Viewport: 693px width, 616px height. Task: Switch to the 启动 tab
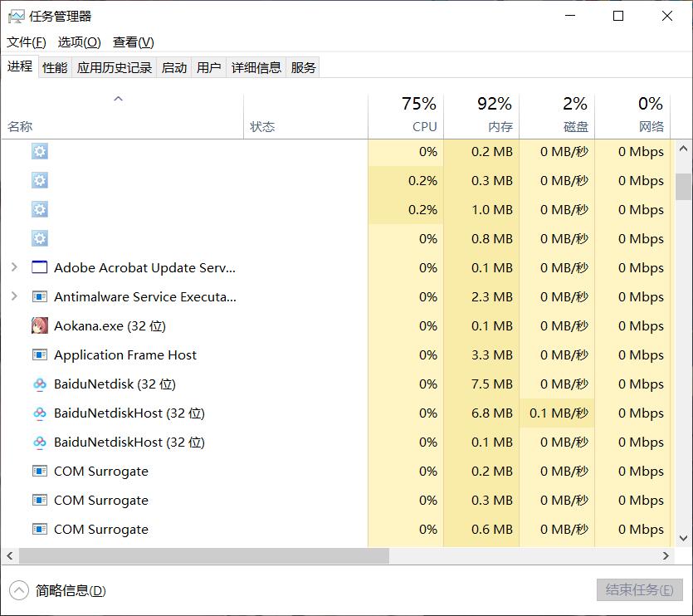click(173, 67)
